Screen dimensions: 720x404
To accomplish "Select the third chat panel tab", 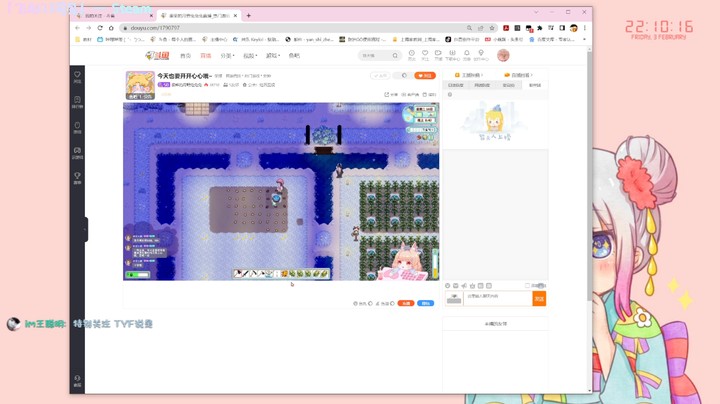I will 508,85.
